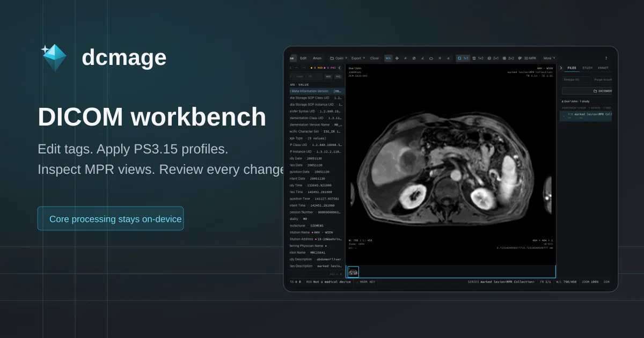The height and width of the screenshot is (338, 644).
Task: Switch viewer to 1x1 layout
Action: click(463, 58)
